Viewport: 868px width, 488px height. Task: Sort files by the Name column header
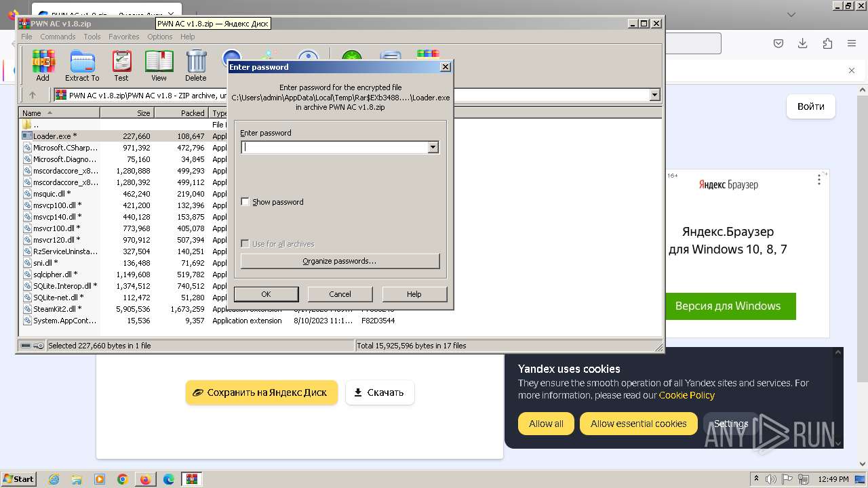(59, 113)
